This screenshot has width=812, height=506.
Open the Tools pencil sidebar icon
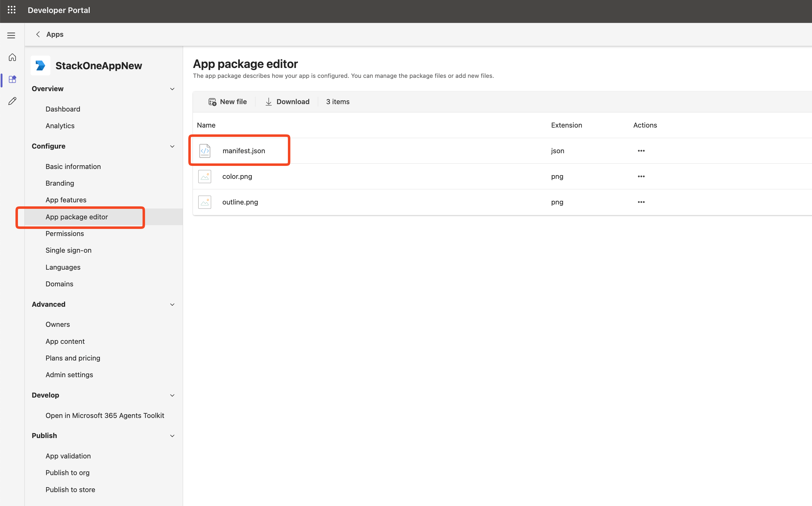12,101
